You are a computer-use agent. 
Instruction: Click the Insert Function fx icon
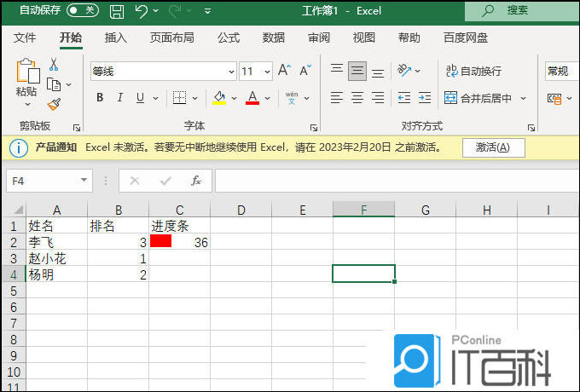[x=196, y=181]
